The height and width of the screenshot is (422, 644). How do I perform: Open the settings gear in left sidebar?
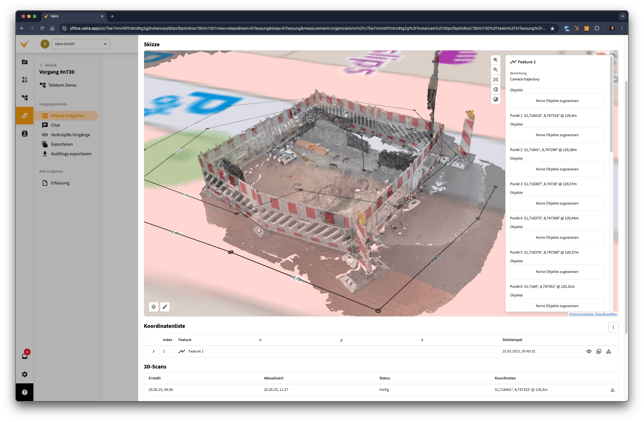25,375
